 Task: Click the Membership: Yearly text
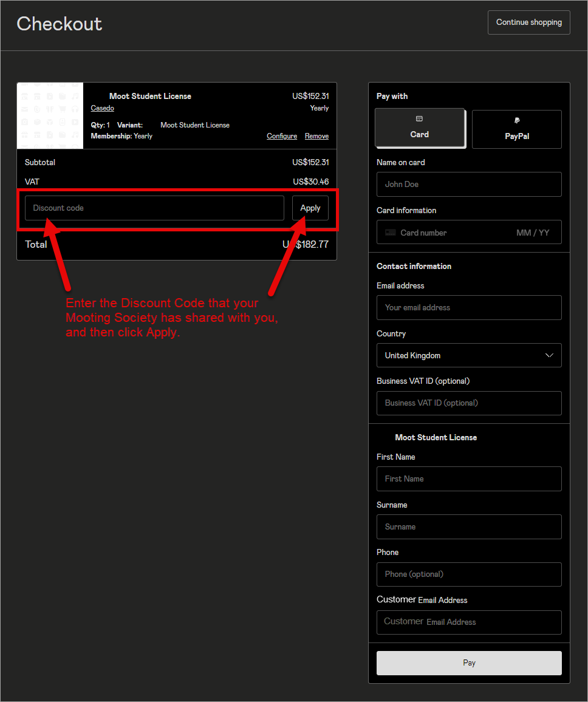[x=121, y=136]
